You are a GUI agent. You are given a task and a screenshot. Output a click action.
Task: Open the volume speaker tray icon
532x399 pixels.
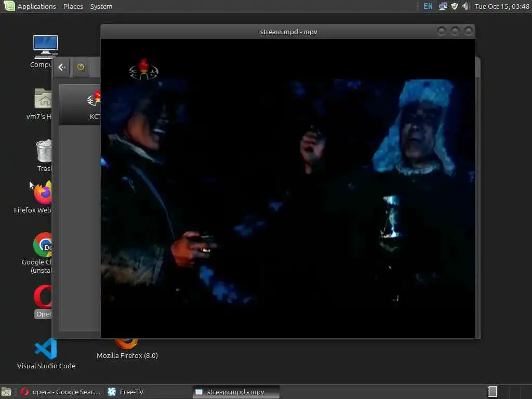[465, 6]
